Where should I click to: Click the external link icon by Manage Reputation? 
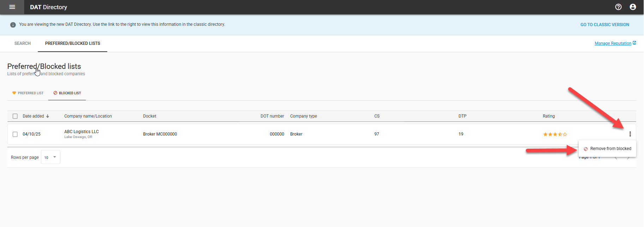(x=634, y=43)
